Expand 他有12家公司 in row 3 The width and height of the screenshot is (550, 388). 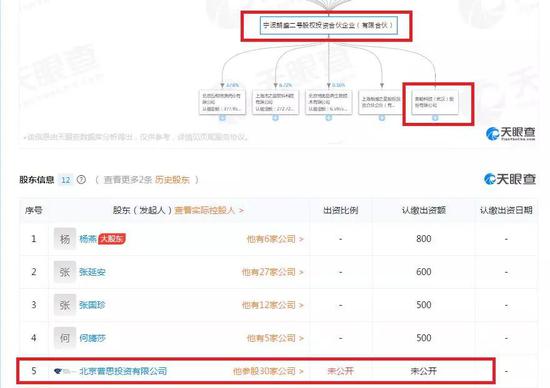pos(273,305)
